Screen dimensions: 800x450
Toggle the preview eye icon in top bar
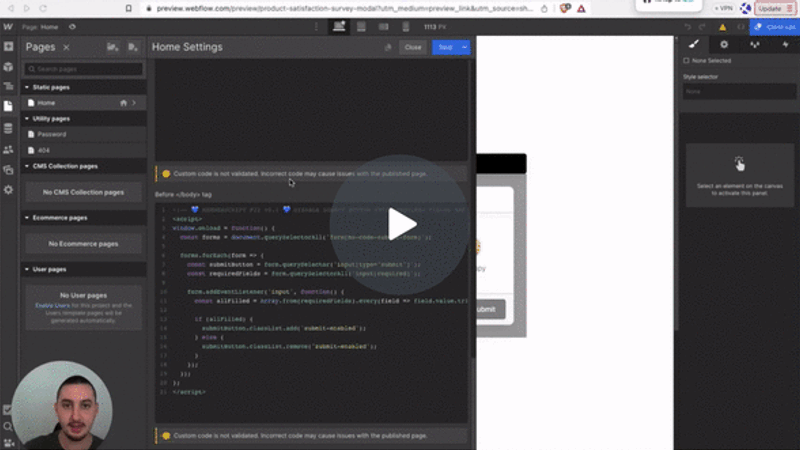72,27
